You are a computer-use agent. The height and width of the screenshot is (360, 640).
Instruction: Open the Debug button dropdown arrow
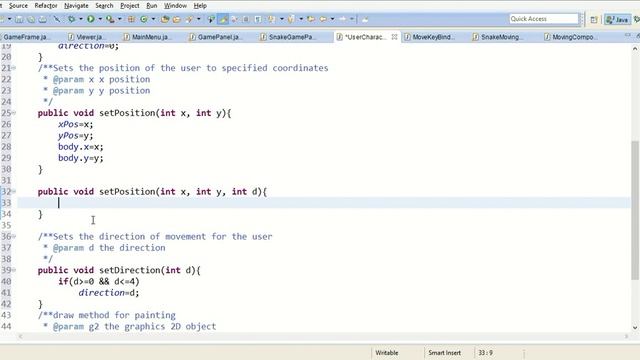(x=81, y=19)
